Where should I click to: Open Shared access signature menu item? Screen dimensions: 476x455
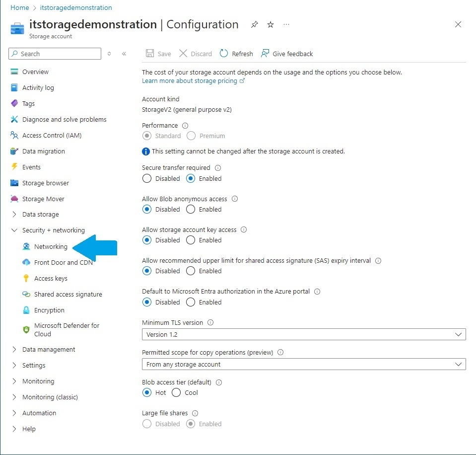68,294
